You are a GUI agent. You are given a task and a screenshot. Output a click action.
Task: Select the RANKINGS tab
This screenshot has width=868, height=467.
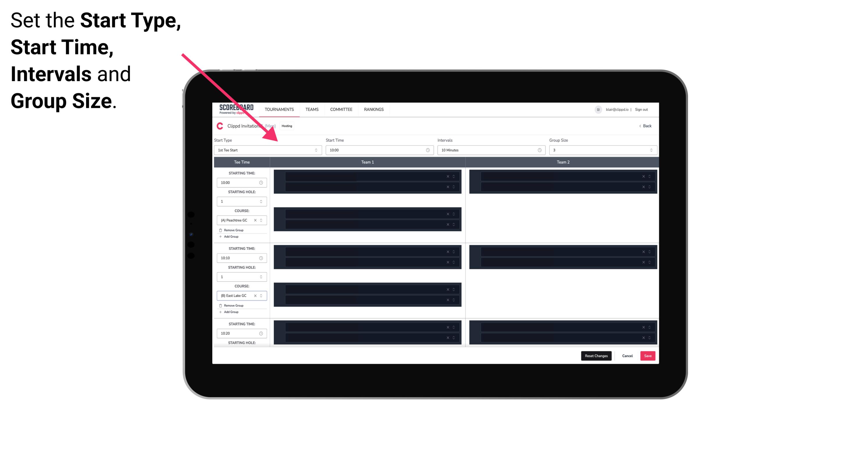click(374, 109)
